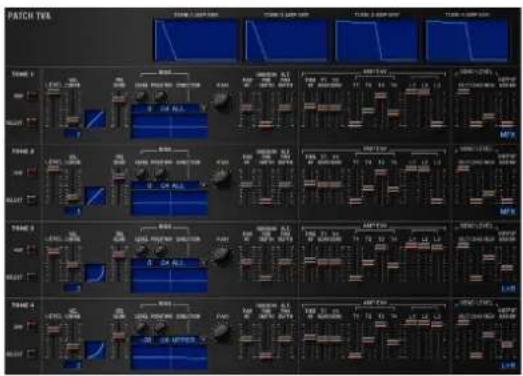Viewport: 523px width, 376px height.
Task: Click the Tone 4 amp envelope display
Action: click(467, 41)
